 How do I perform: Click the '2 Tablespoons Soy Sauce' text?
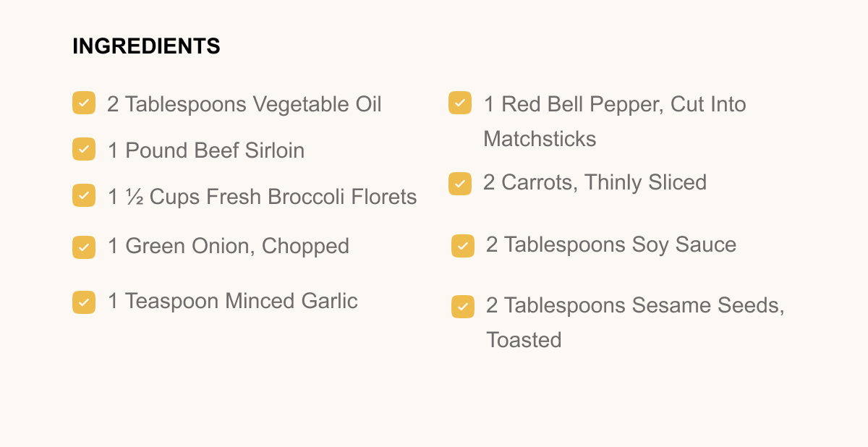tap(611, 244)
